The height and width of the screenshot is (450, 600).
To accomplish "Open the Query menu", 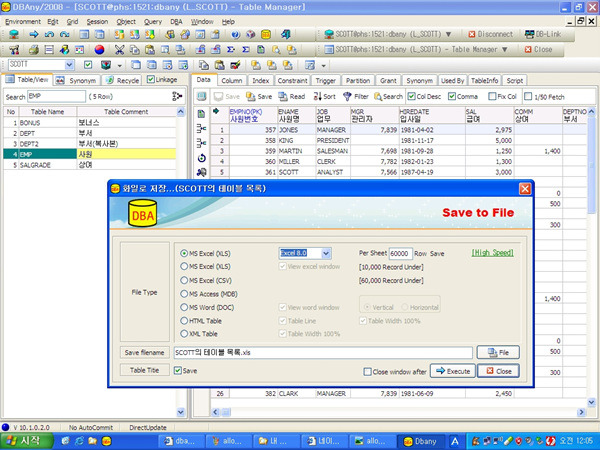I will tap(153, 22).
